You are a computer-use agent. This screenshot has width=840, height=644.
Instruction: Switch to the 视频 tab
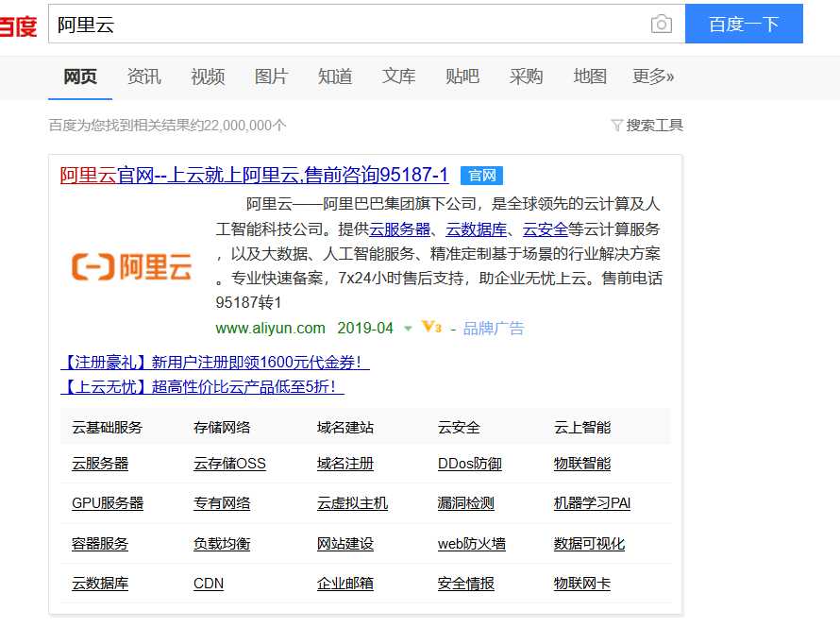[208, 76]
